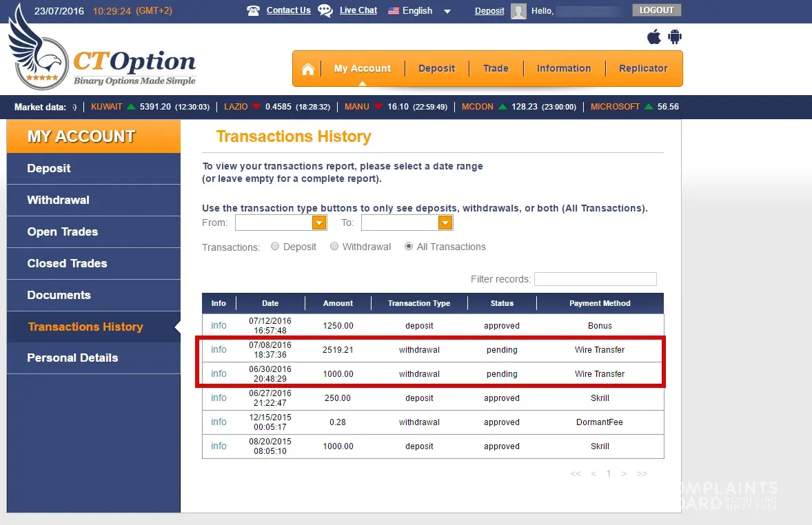
Task: Click the phone icon beside Contact Us
Action: pyautogui.click(x=254, y=11)
